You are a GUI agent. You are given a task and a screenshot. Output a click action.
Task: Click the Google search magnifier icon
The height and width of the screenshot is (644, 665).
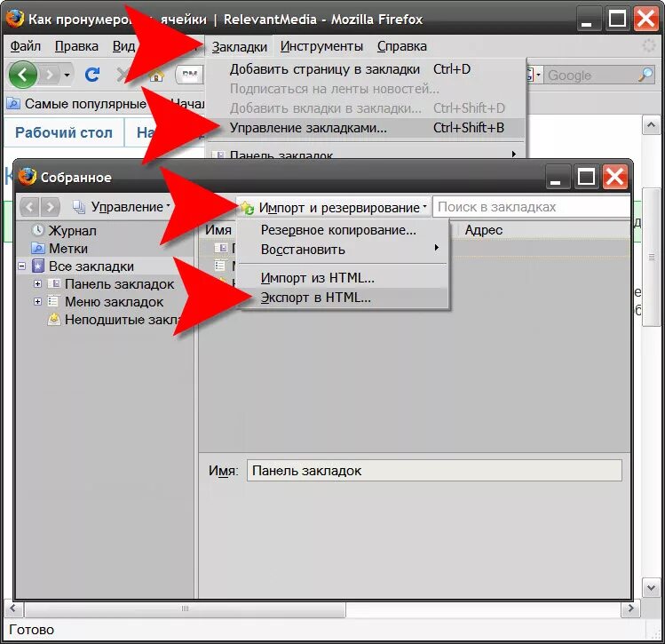click(646, 75)
